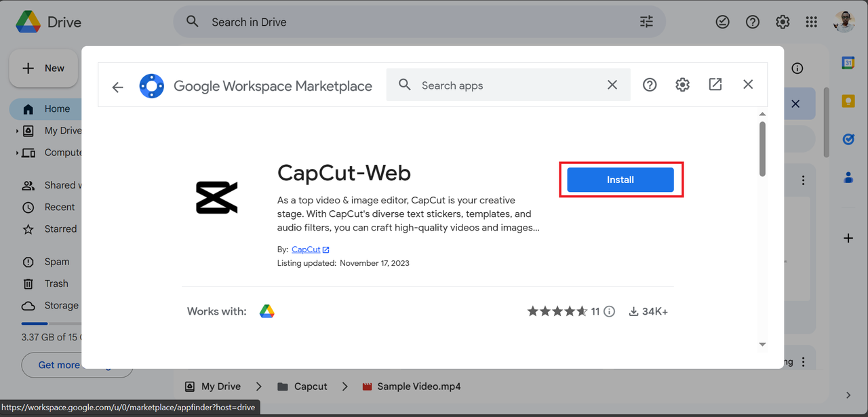Open the Trash folder
The image size is (868, 417).
click(x=46, y=283)
